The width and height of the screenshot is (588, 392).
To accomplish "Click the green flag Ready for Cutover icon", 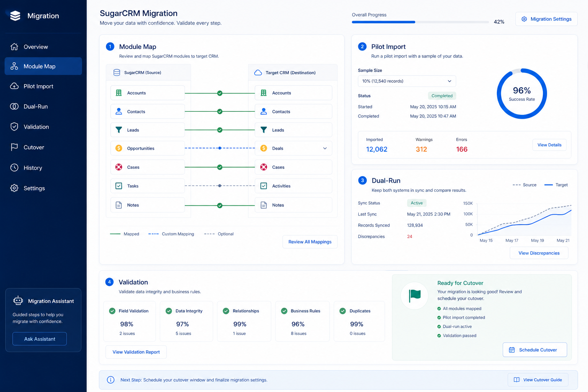I will click(415, 296).
